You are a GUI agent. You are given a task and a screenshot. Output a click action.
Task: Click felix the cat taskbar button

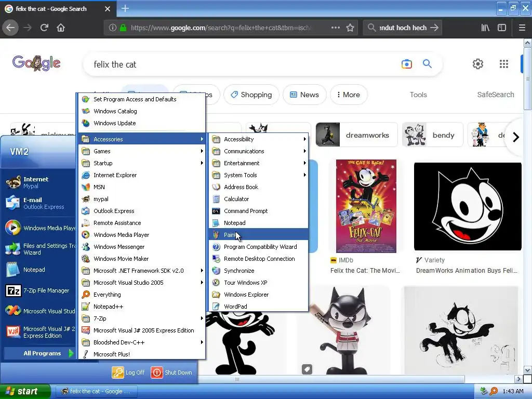pyautogui.click(x=96, y=391)
